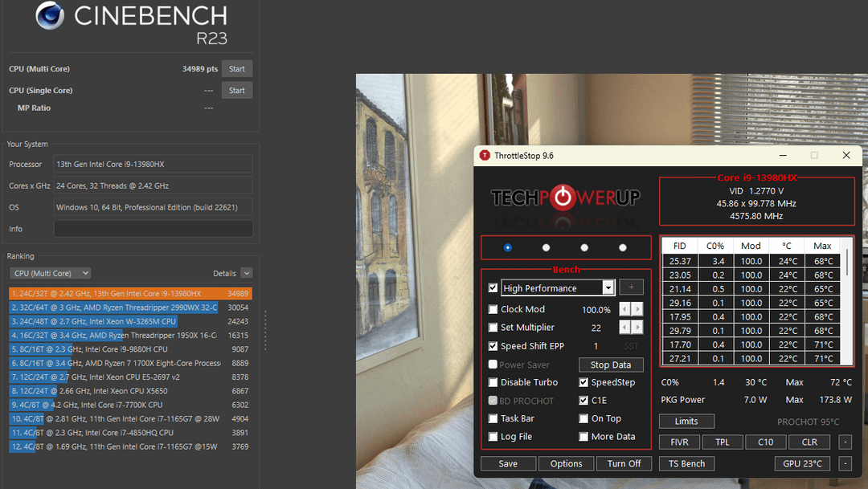Viewport: 868px width, 489px height.
Task: Click the minus button beside CLR
Action: pyautogui.click(x=845, y=442)
